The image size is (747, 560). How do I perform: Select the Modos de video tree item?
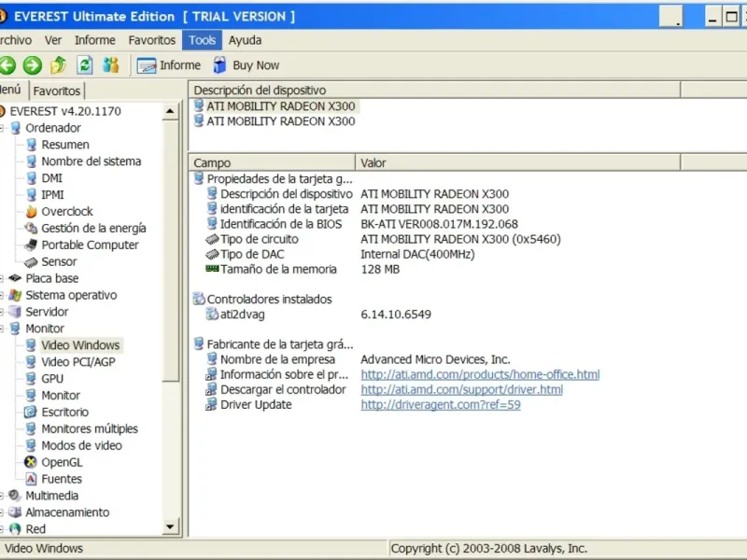74,445
